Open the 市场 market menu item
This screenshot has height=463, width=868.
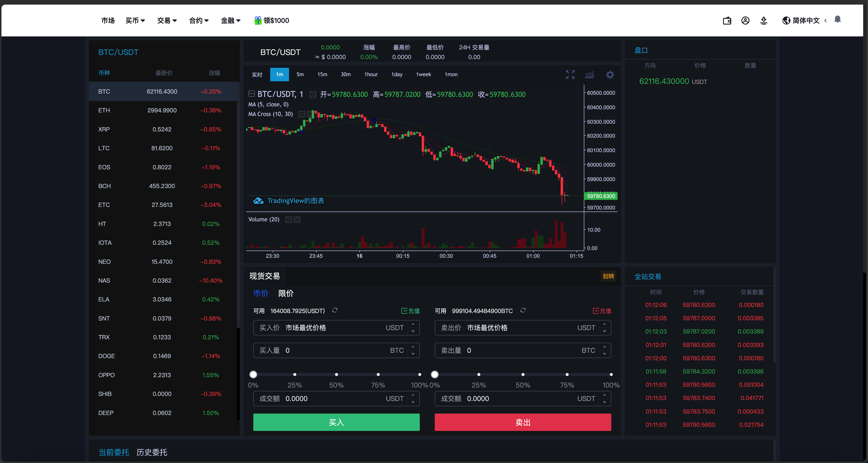(108, 20)
